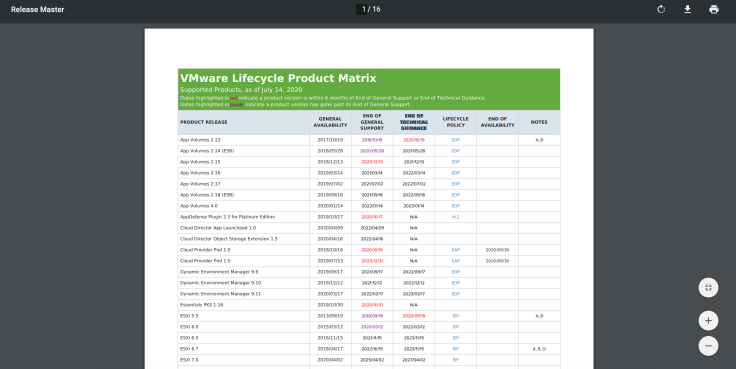The width and height of the screenshot is (736, 369).
Task: Open EDP link for Dynamic Environment Manager 9.11
Action: [x=455, y=294]
